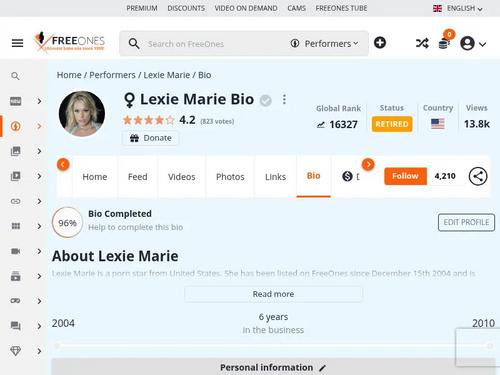Open the three-dot options near name
This screenshot has width=500, height=375.
point(284,99)
